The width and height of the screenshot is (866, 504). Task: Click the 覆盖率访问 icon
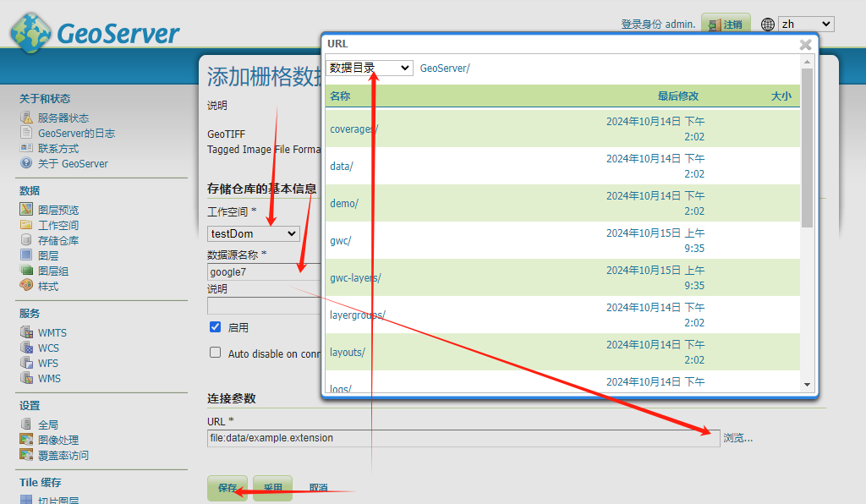(x=26, y=455)
